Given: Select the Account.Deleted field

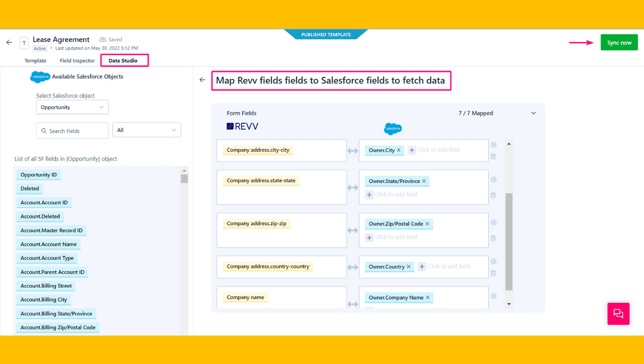Looking at the screenshot, I should [40, 217].
